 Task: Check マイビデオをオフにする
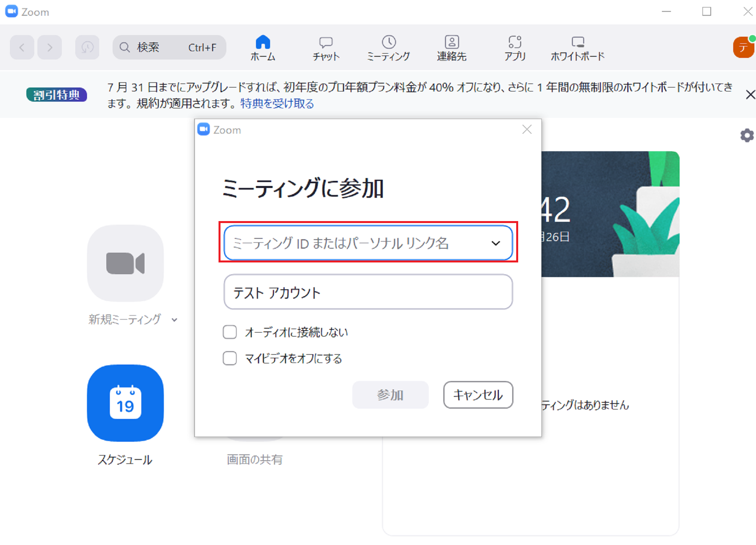point(230,358)
